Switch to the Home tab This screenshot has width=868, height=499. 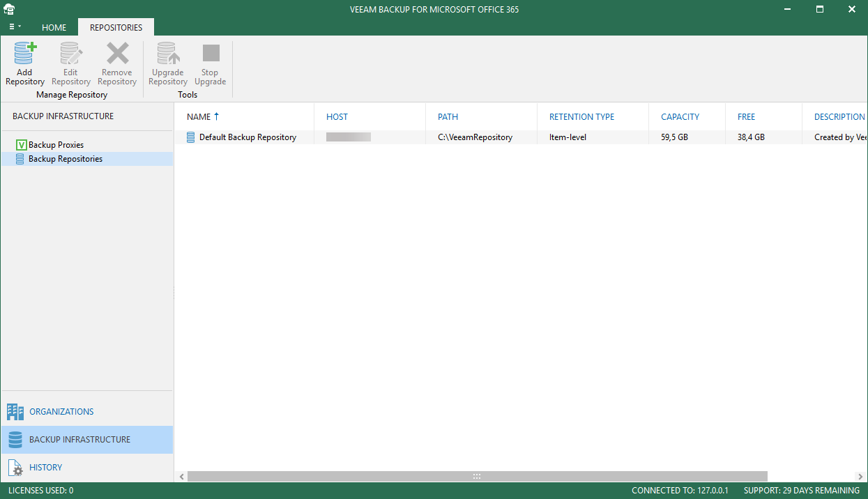(x=54, y=28)
